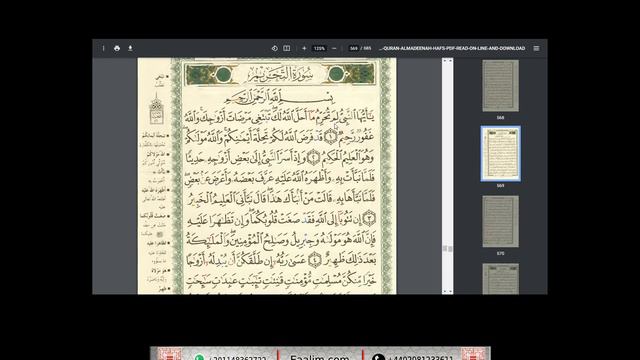Click the Surah At-Tahrim title banner

tap(280, 74)
